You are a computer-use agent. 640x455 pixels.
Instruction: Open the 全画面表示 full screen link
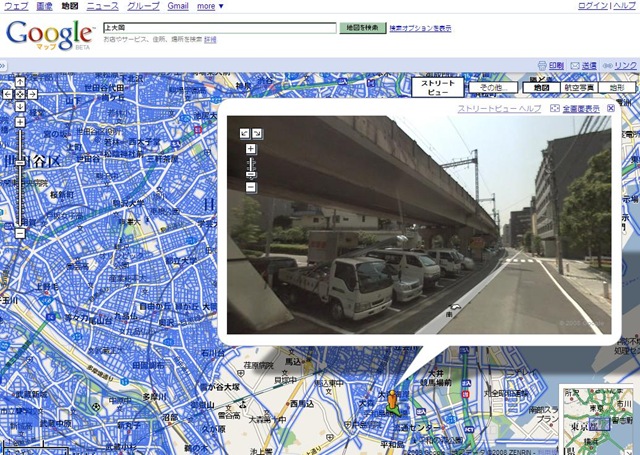click(x=581, y=109)
